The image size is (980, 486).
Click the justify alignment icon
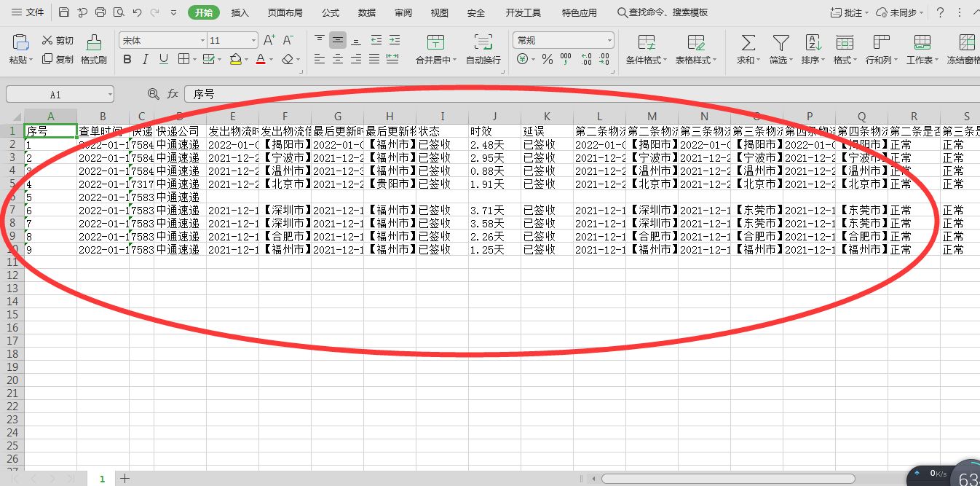coord(374,60)
